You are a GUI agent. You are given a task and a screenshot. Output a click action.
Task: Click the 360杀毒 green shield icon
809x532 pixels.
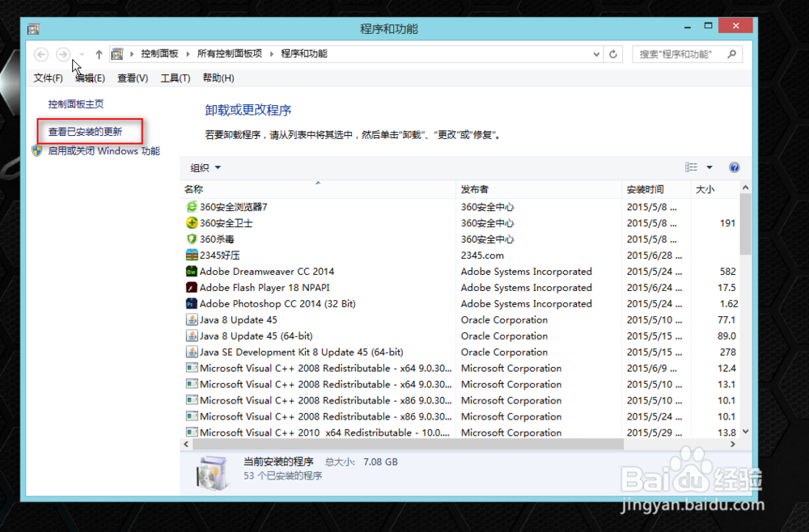click(191, 239)
